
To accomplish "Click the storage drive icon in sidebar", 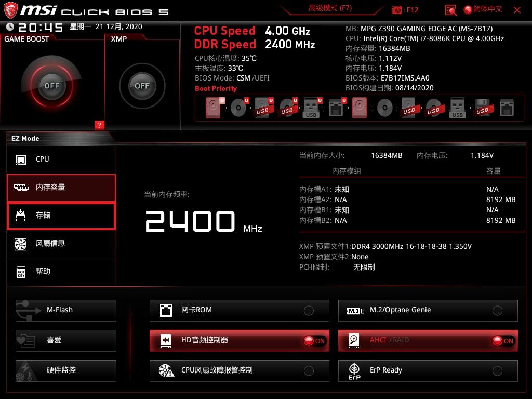I will pyautogui.click(x=21, y=215).
